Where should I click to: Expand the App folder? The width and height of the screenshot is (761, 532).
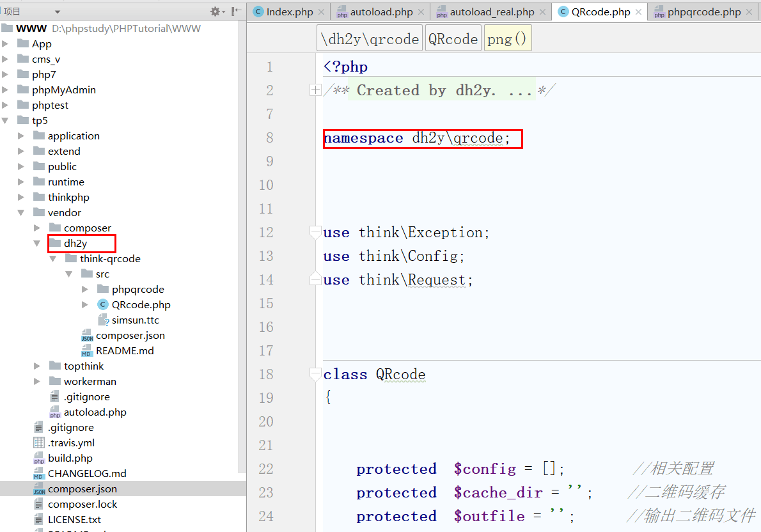coord(5,43)
